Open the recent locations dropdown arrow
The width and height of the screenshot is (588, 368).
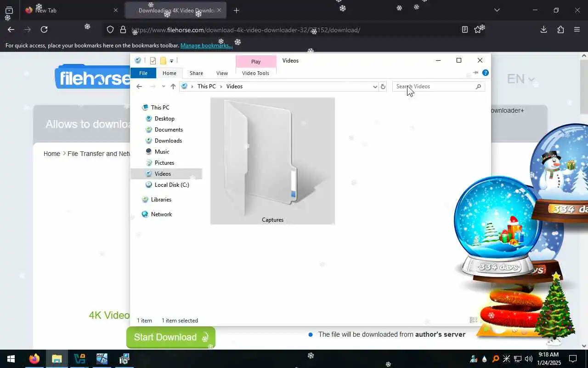tap(163, 86)
